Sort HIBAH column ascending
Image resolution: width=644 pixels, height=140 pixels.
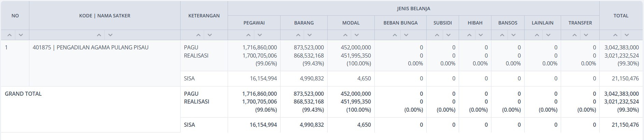click(x=470, y=35)
